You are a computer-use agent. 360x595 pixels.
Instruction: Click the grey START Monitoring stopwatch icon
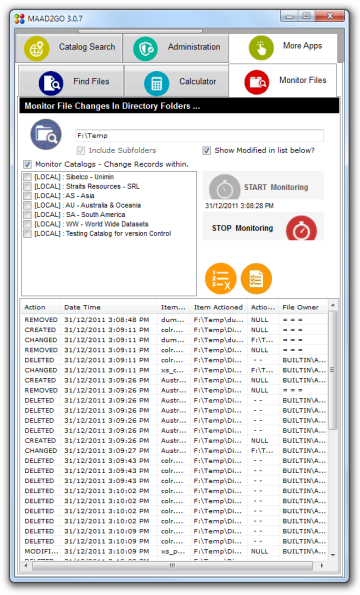tap(225, 187)
